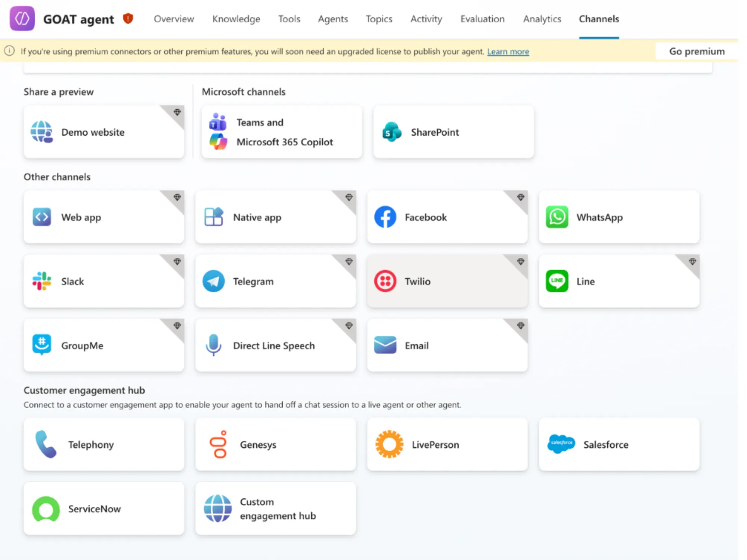Click the Salesforce cloud icon
The width and height of the screenshot is (747, 560).
point(561,444)
